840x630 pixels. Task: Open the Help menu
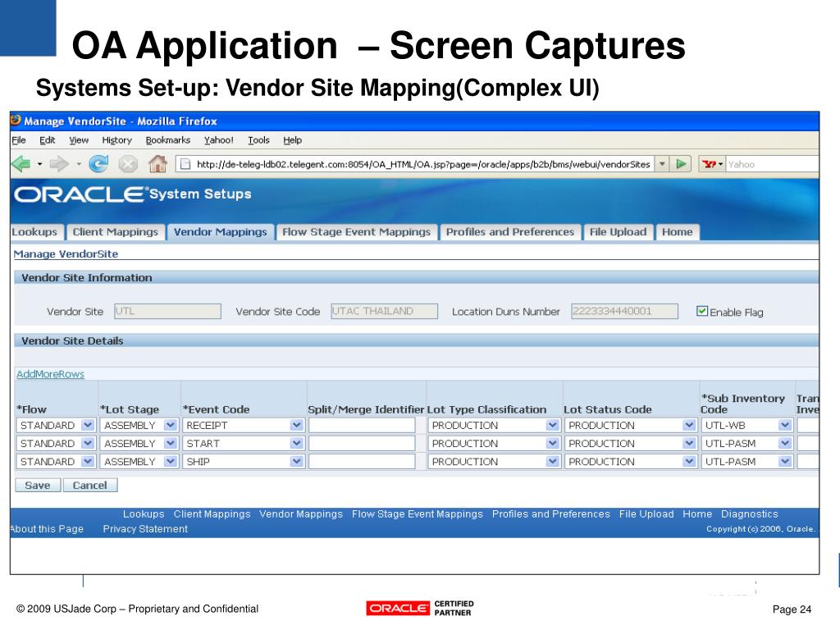(x=293, y=140)
